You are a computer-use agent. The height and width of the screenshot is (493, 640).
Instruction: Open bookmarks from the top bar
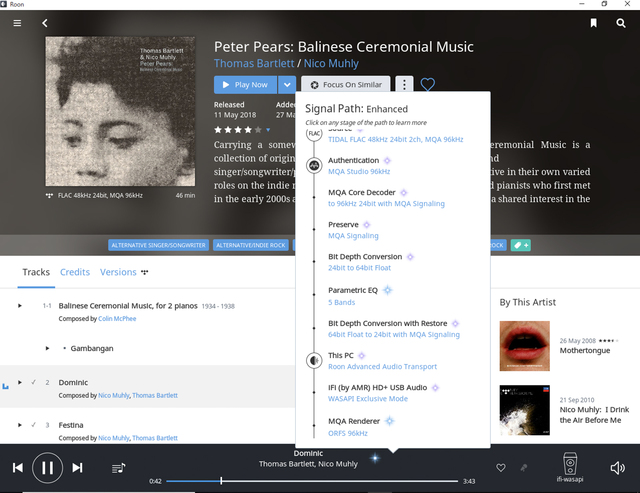[x=593, y=22]
